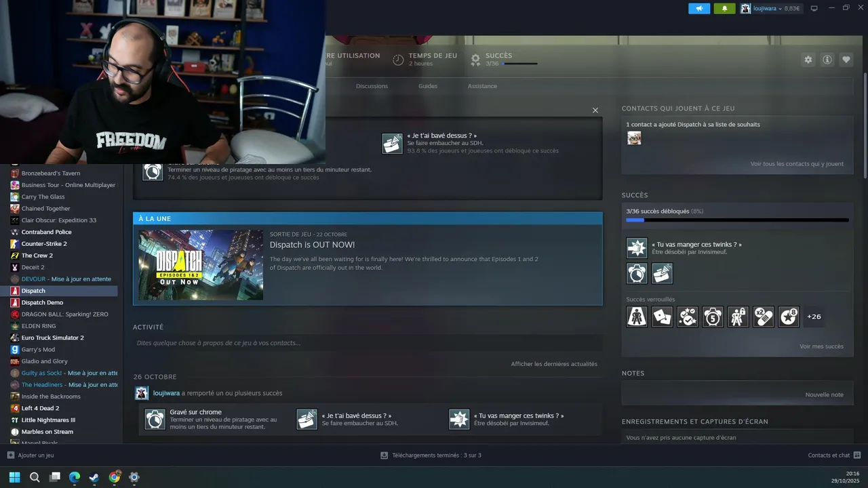This screenshot has width=868, height=488.
Task: Open the Steam announcements megaphone button
Action: (699, 9)
